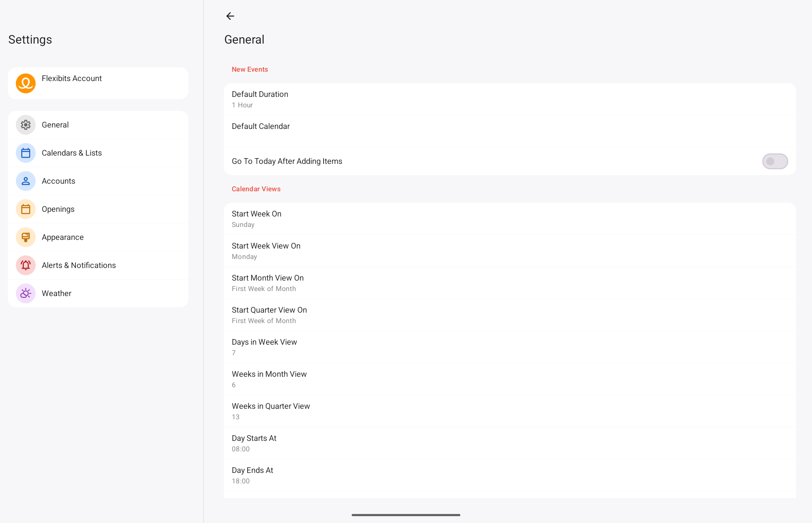Go to Alerts & Notifications text entry
The height and width of the screenshot is (523, 812).
tap(79, 265)
